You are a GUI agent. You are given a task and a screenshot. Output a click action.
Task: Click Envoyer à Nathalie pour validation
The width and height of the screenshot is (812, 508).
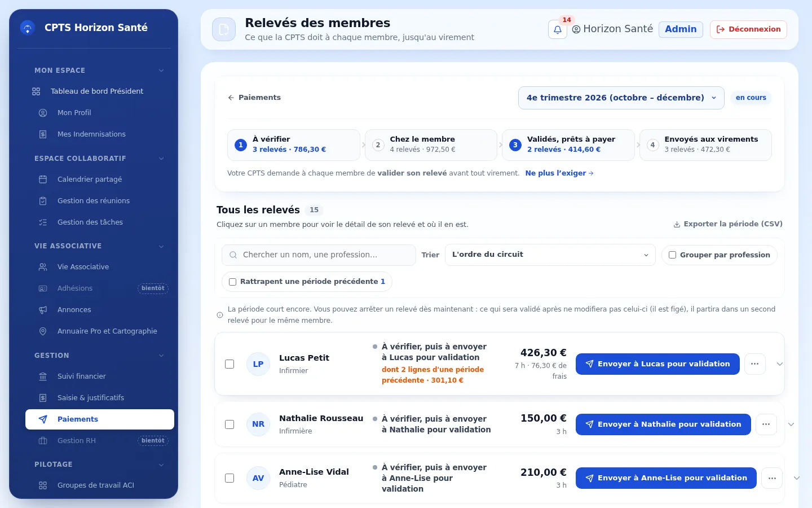(663, 424)
